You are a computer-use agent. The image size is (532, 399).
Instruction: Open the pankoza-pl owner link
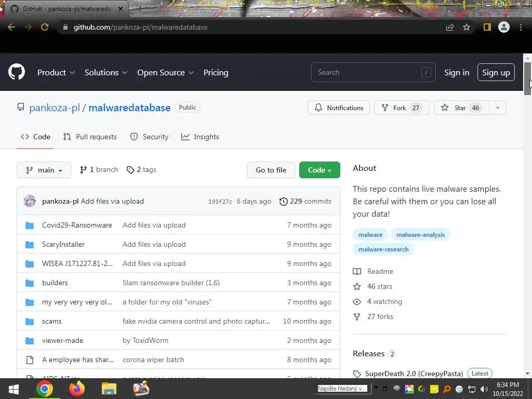click(x=54, y=108)
